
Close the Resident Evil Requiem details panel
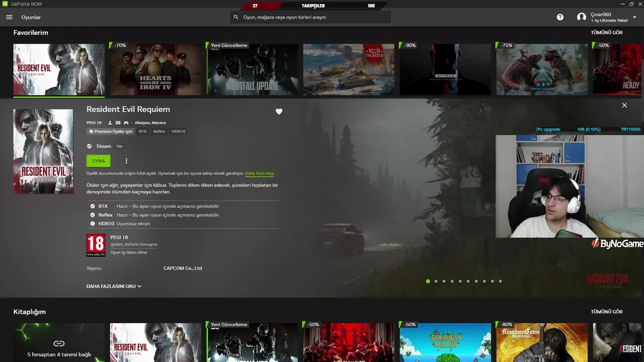click(x=624, y=105)
